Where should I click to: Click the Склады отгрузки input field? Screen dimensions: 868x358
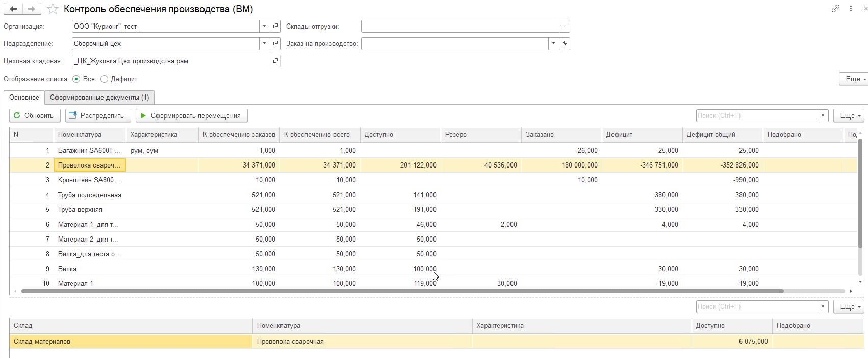(459, 27)
